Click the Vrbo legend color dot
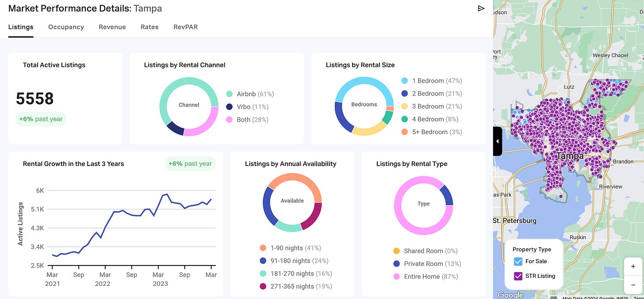Screen dimensions: 644x299 pyautogui.click(x=229, y=107)
